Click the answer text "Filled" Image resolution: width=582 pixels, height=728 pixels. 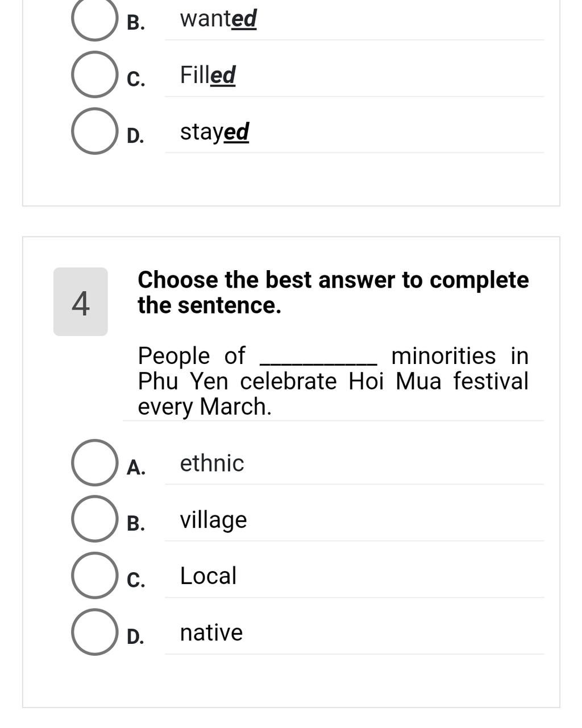coord(207,75)
